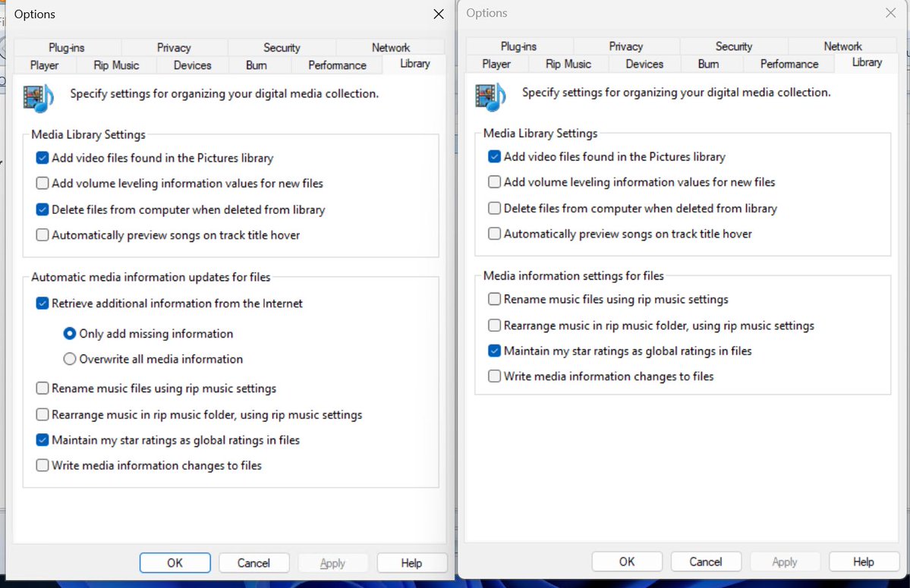This screenshot has height=588, width=910.
Task: Open Plug-ins tab in left Options window
Action: pos(67,48)
